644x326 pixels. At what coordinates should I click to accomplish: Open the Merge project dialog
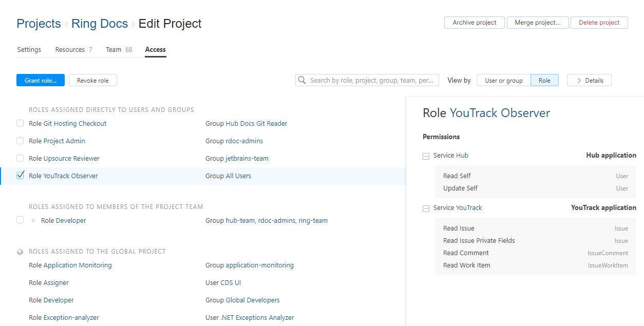coord(537,23)
